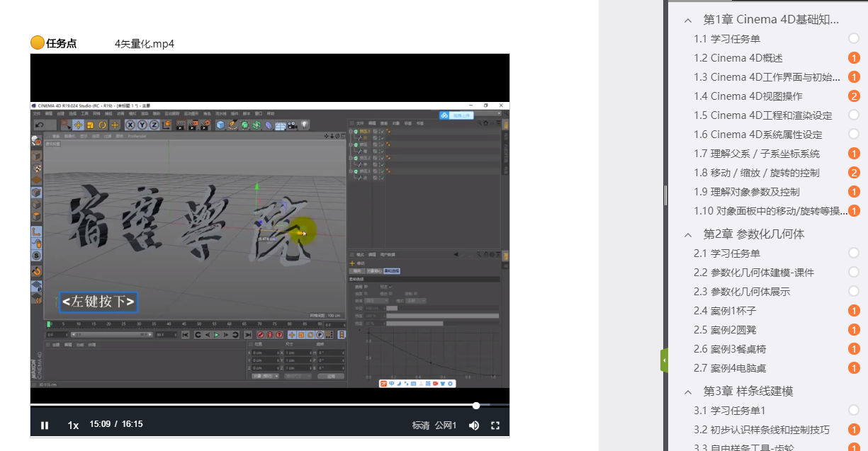The height and width of the screenshot is (451, 868).
Task: Click orange badge beside 1.8 移动/缩放/旋转的控制
Action: pos(854,173)
